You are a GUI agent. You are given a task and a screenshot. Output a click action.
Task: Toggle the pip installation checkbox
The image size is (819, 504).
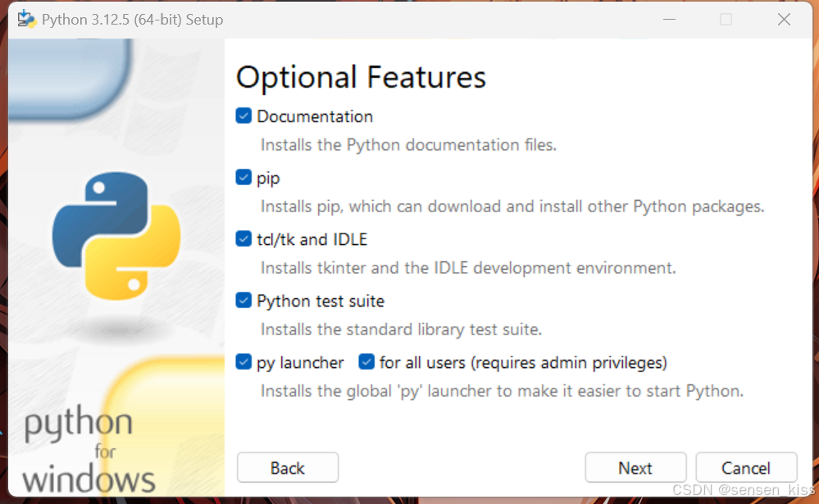point(243,177)
